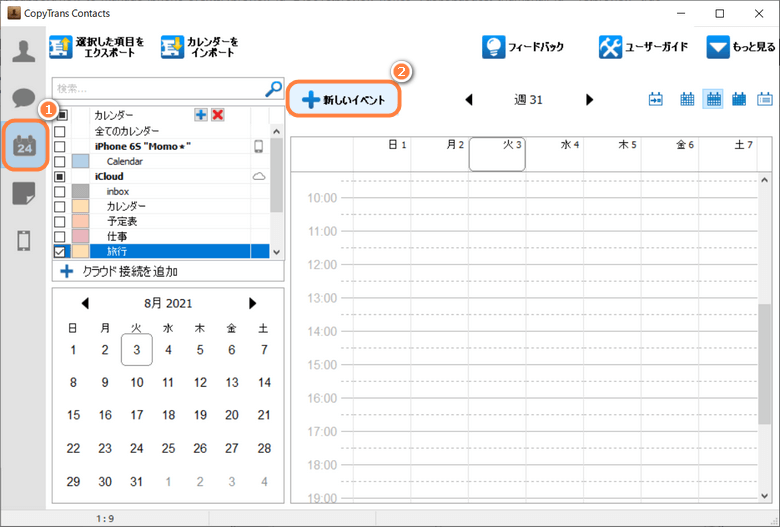Image resolution: width=780 pixels, height=527 pixels.
Task: Click the 週 31 week label
Action: 528,100
